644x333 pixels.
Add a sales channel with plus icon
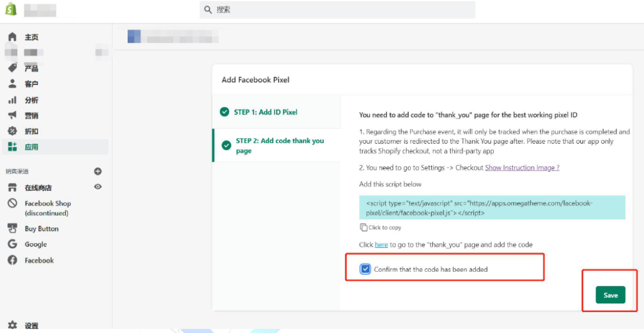pos(98,172)
